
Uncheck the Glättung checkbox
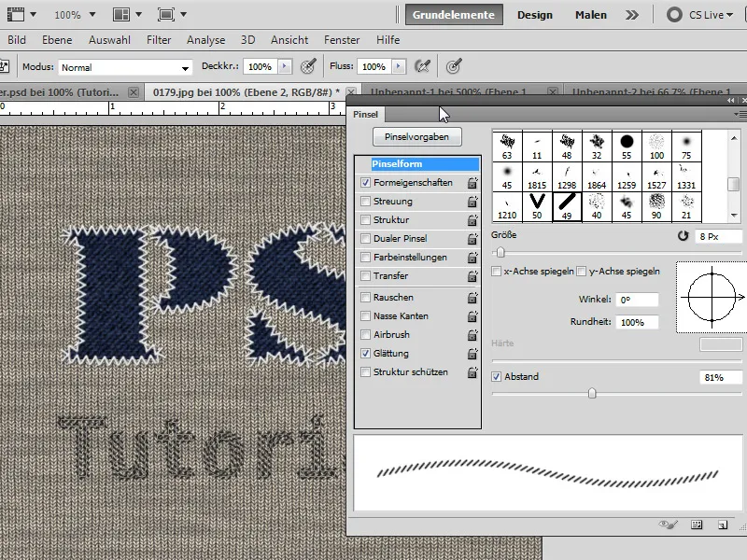coord(365,354)
